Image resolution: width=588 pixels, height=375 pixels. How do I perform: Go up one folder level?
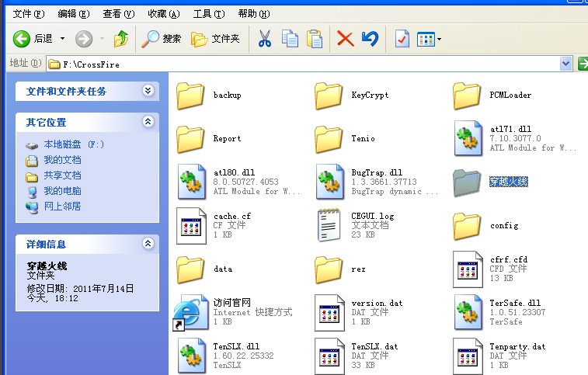click(120, 39)
